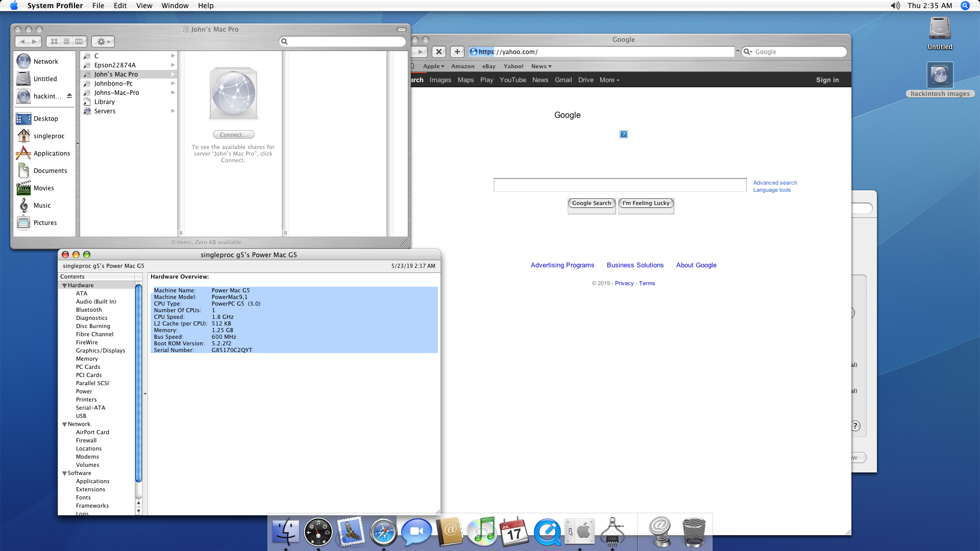Screen dimensions: 980x551
Task: Open the Help menu
Action: point(206,6)
